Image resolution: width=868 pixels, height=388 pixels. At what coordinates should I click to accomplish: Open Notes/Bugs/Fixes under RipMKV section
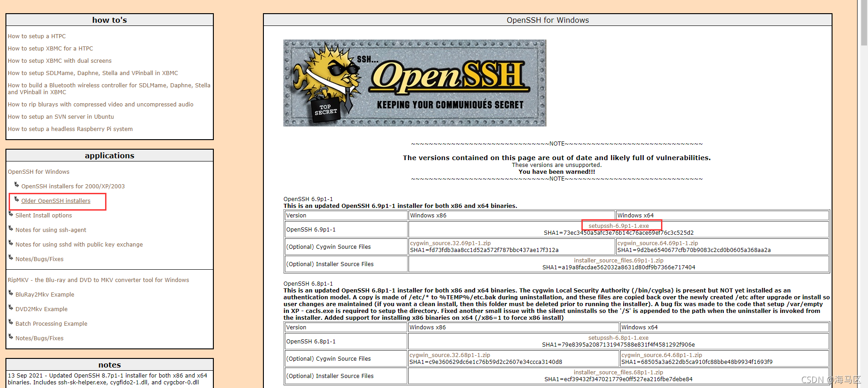click(40, 338)
